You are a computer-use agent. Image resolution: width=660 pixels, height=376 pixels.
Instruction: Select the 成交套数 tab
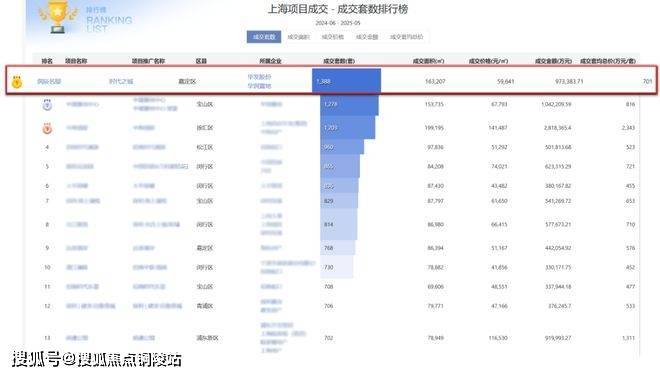pos(264,37)
